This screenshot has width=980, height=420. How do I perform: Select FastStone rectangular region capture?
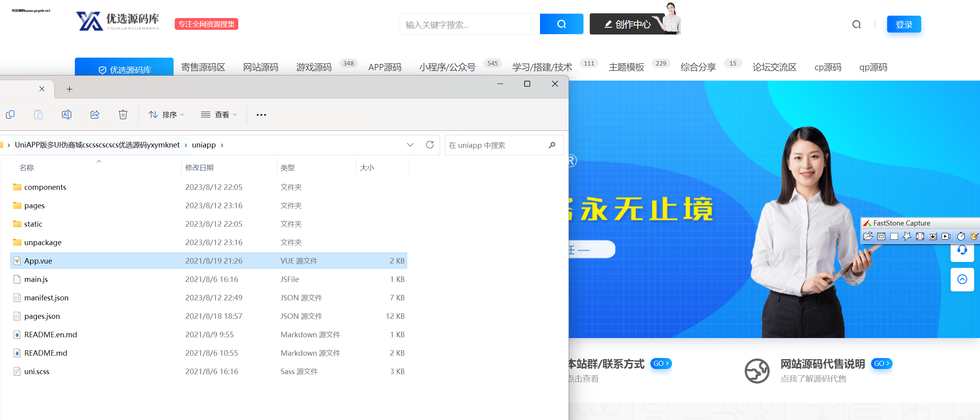[894, 236]
